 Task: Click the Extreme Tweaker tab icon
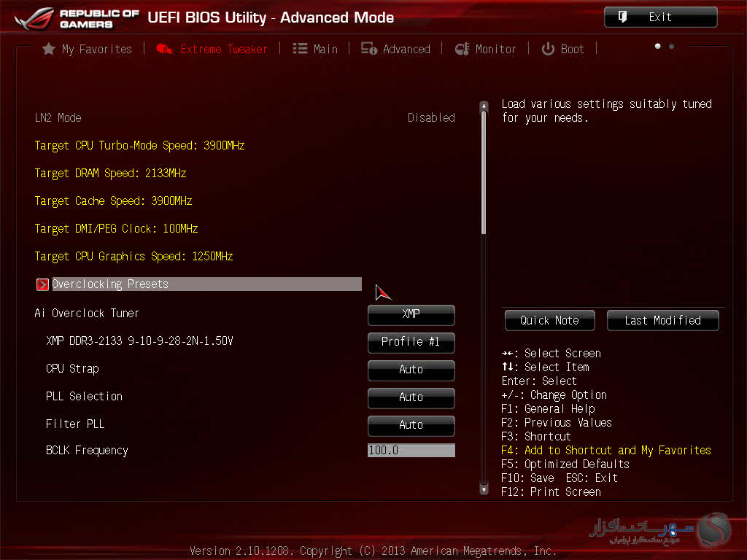165,49
